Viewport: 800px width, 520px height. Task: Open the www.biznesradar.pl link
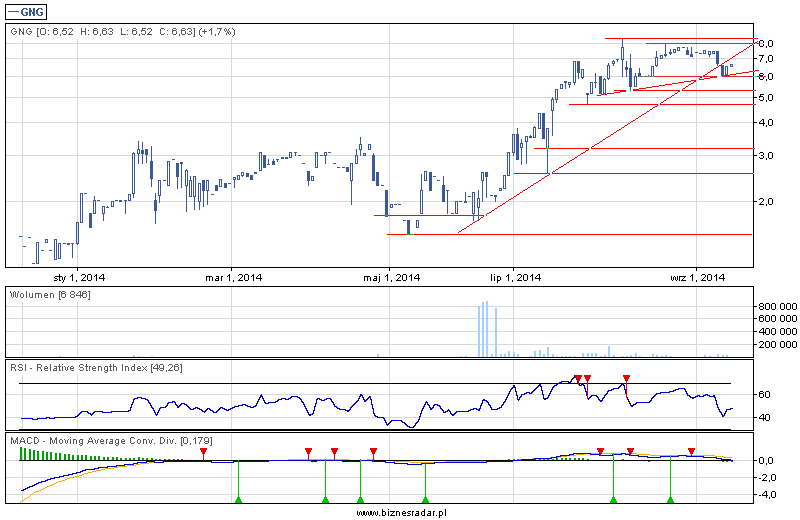(x=400, y=512)
